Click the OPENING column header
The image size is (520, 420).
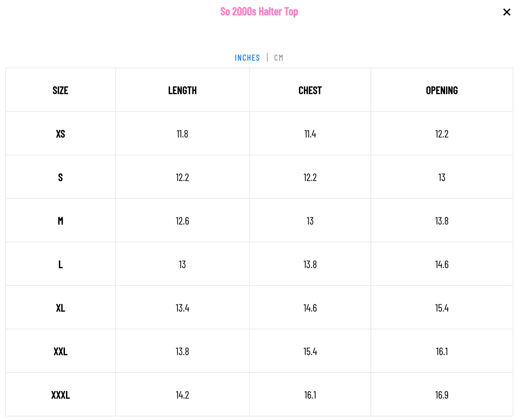pos(442,90)
